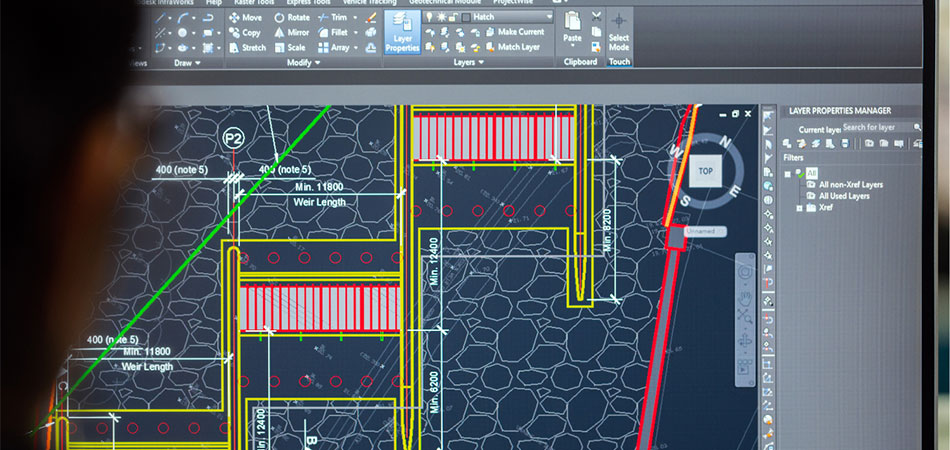Use the Fillet tool
The width and height of the screenshot is (950, 450).
tap(333, 33)
